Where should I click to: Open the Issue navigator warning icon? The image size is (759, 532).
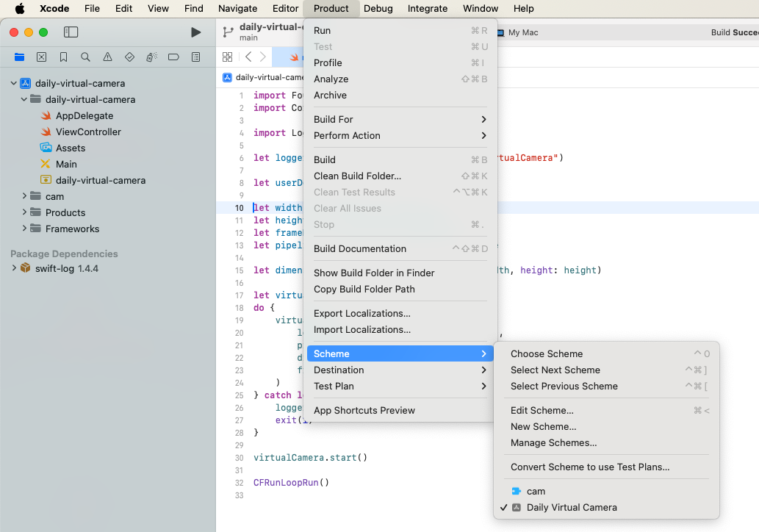[107, 57]
